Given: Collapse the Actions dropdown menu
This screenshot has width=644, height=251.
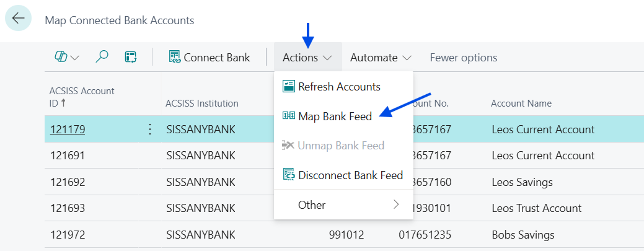Looking at the screenshot, I should point(307,58).
